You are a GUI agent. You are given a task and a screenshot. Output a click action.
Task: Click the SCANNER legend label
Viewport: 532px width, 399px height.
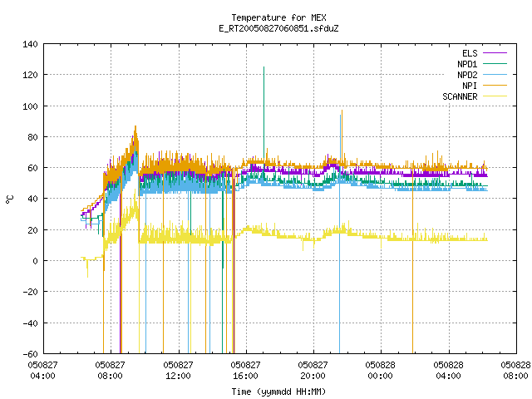[460, 96]
